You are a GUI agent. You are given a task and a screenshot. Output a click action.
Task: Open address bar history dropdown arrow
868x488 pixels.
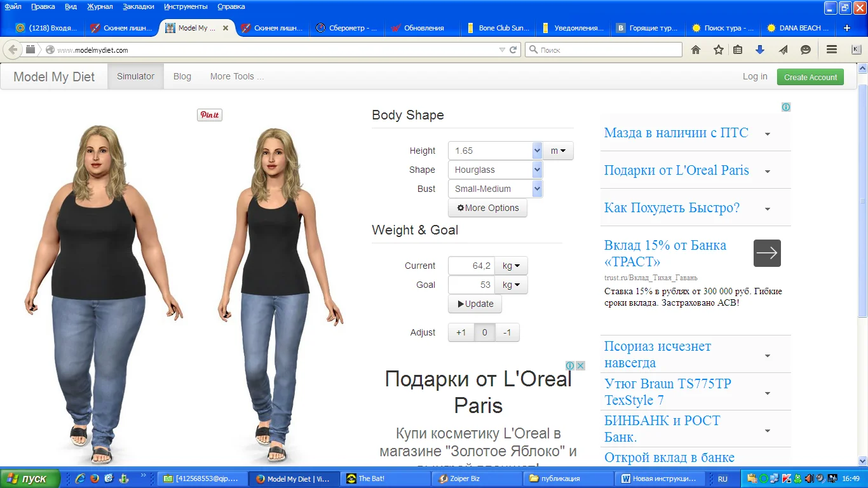502,50
